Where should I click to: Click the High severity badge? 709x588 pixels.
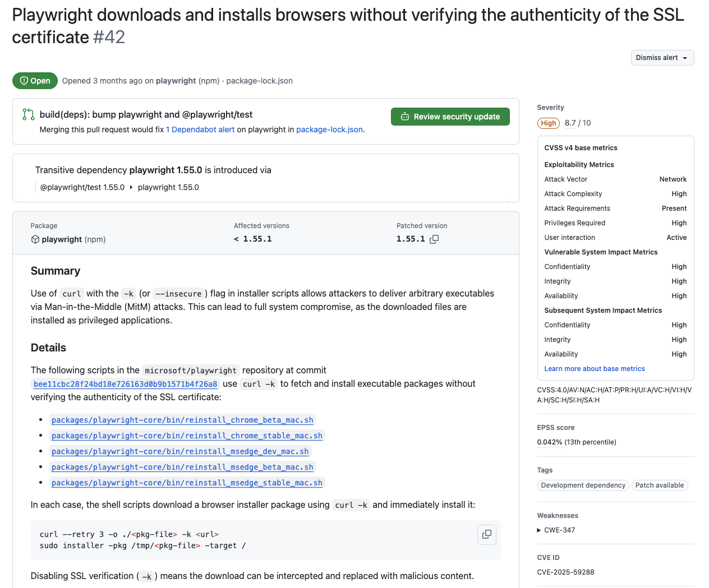tap(548, 123)
